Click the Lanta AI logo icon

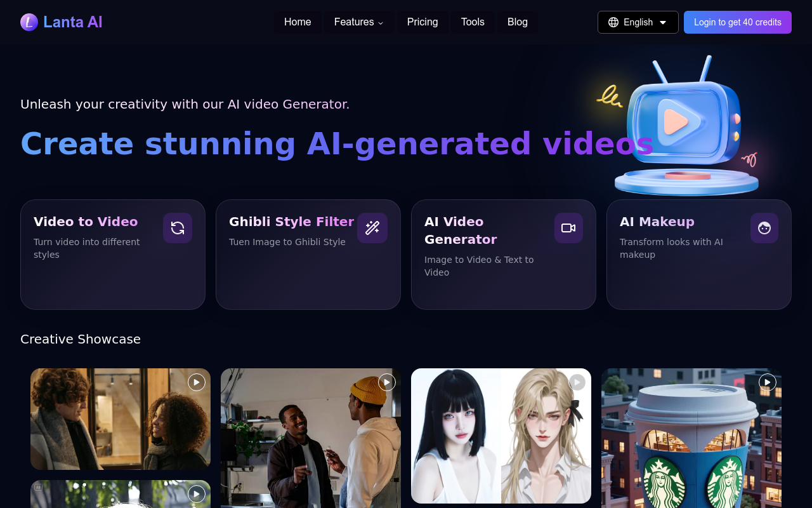[29, 22]
